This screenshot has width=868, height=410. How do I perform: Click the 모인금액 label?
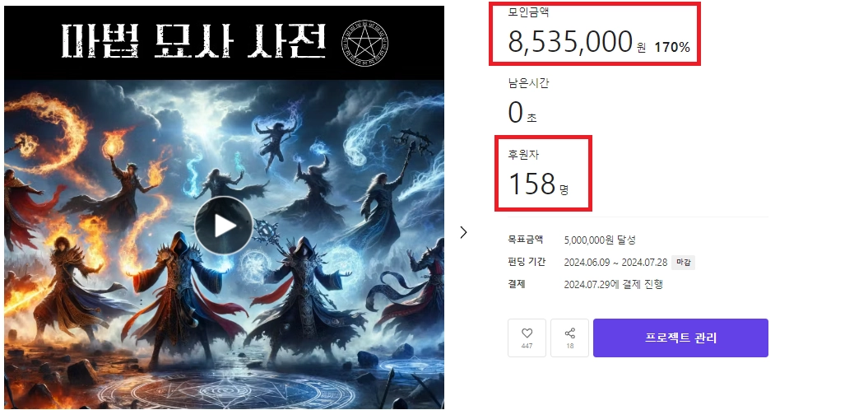[x=528, y=12]
